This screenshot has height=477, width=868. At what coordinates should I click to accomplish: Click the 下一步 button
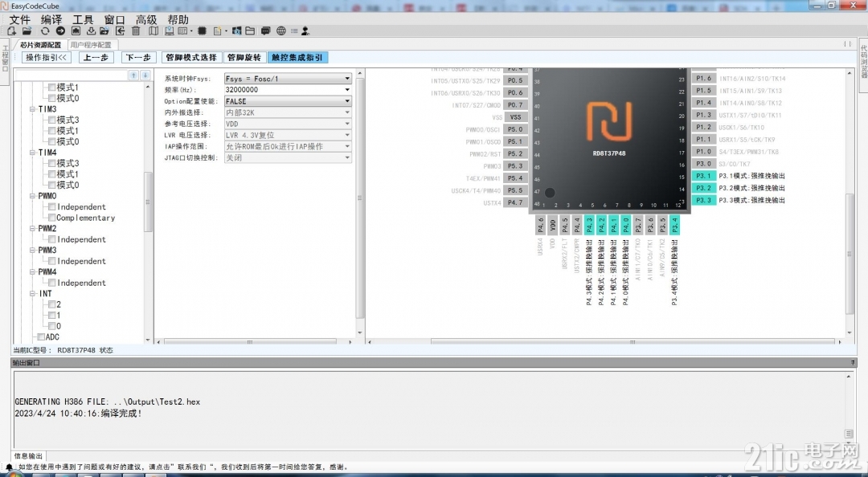click(138, 58)
